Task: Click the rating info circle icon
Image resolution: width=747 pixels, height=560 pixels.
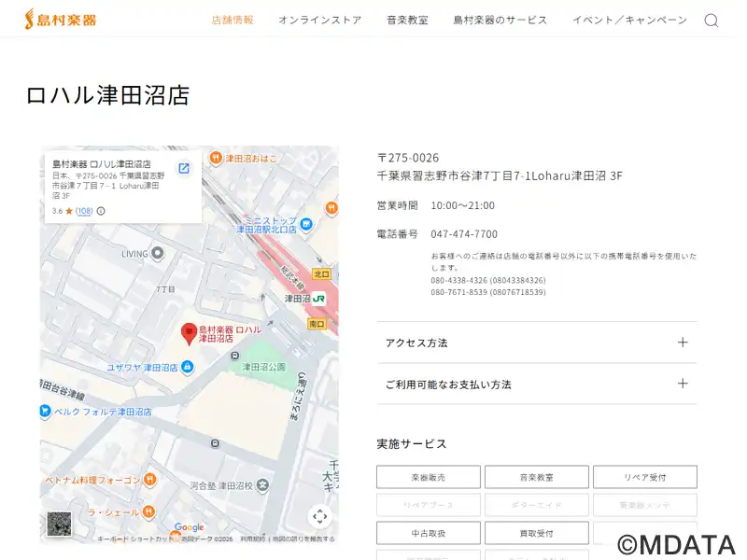Action: [x=101, y=211]
